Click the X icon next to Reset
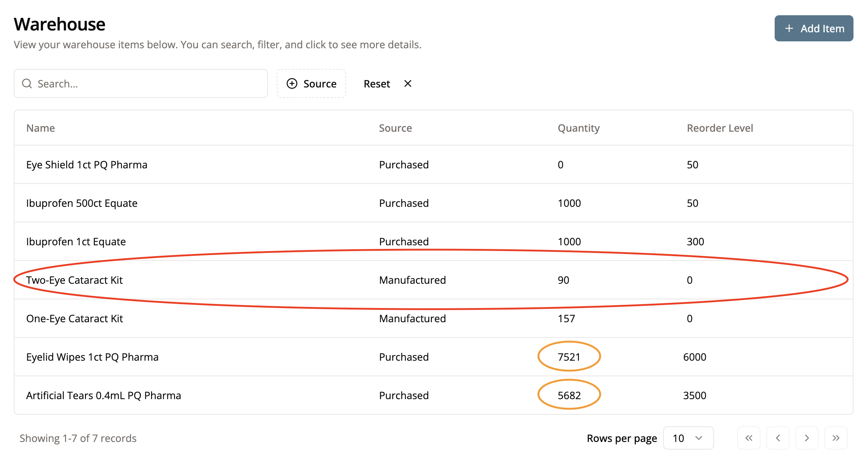 pos(408,84)
